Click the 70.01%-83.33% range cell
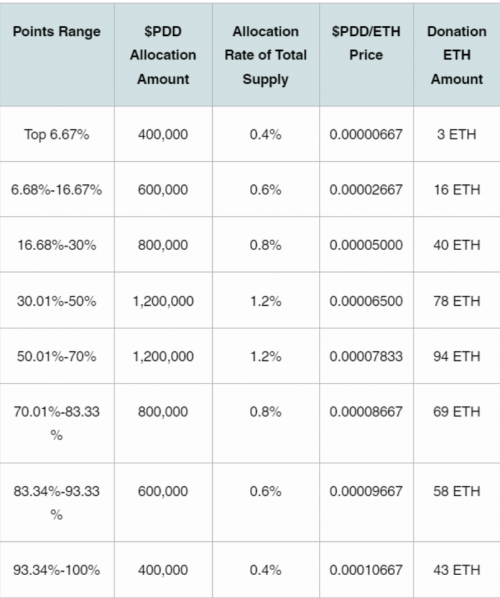500x598 pixels. pos(56,423)
